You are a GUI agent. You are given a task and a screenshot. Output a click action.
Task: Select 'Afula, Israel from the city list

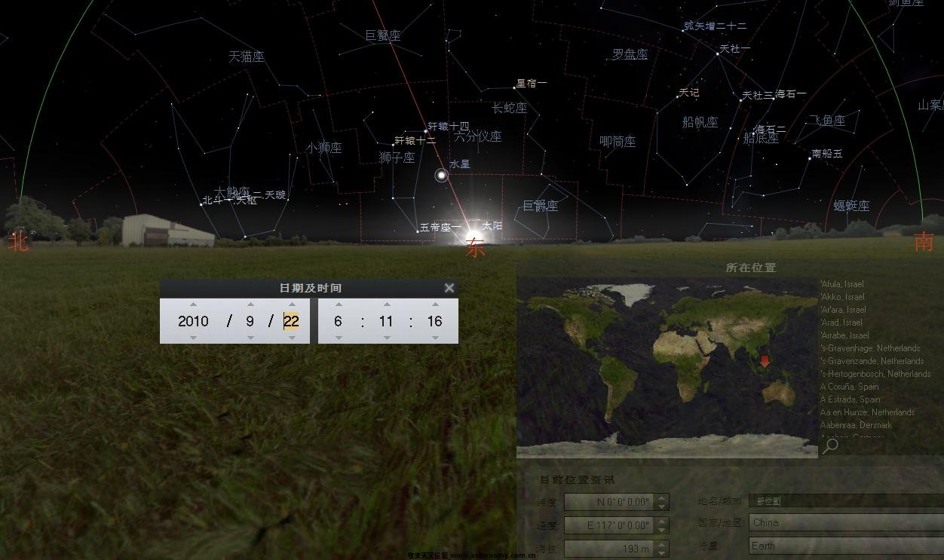coord(842,284)
